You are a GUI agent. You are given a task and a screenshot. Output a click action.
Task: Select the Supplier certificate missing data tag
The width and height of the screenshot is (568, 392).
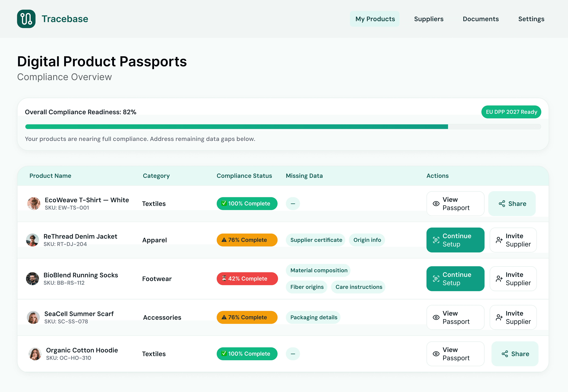pyautogui.click(x=316, y=240)
